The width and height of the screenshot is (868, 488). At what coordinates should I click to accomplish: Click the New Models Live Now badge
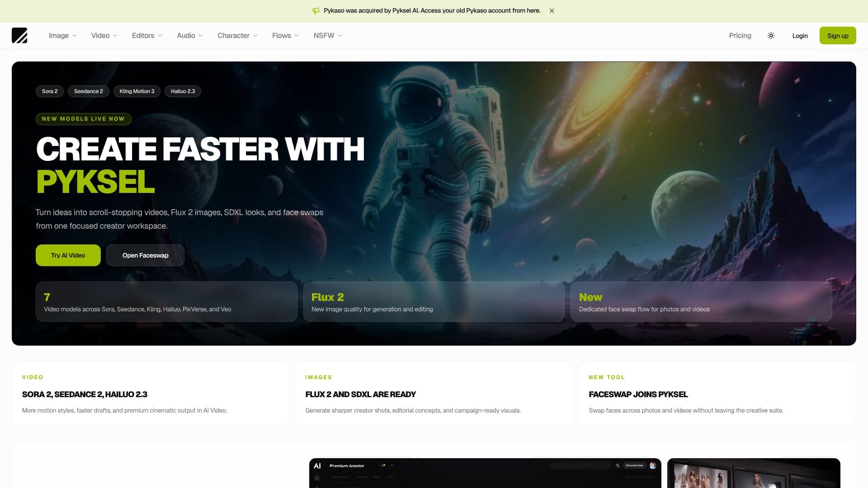(83, 119)
